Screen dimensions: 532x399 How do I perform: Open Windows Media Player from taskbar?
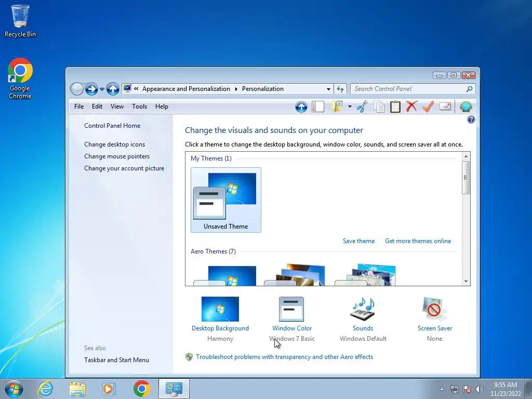[109, 389]
